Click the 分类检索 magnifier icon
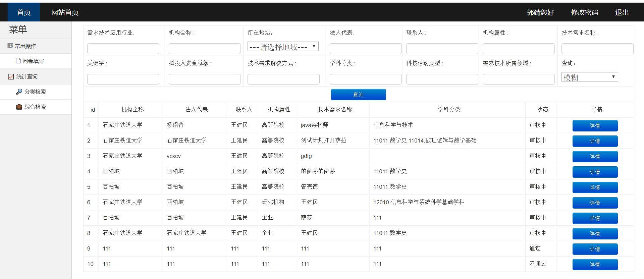 point(19,92)
